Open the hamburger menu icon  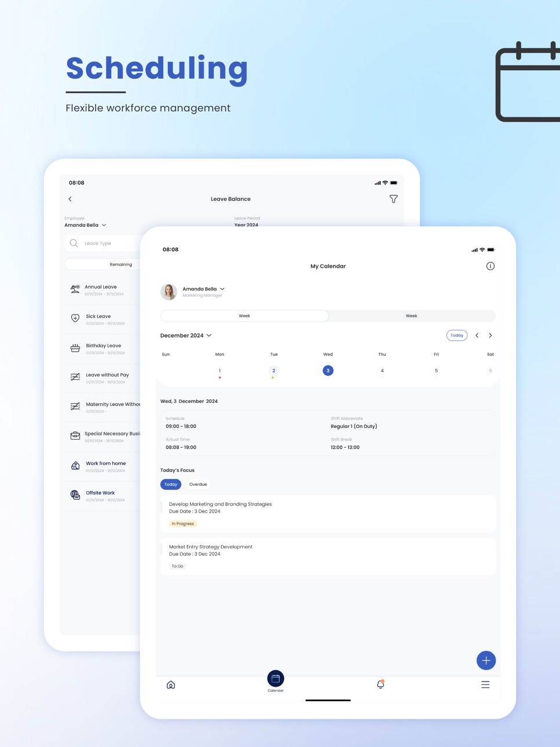coord(485,684)
